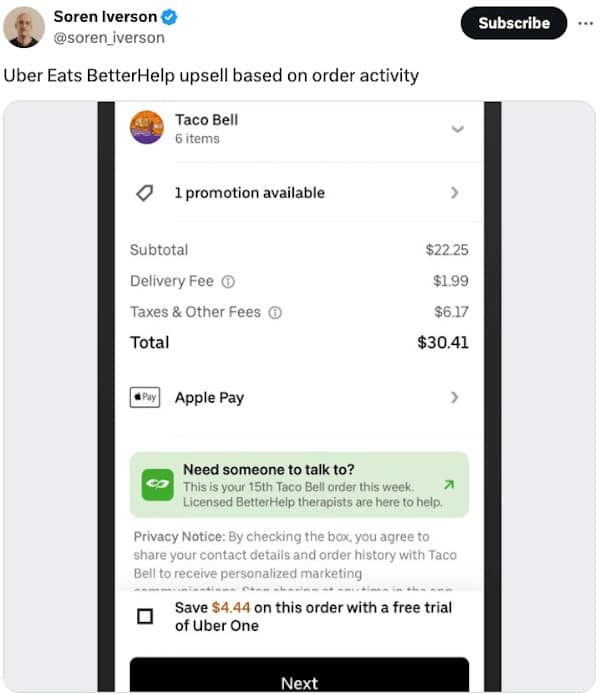Open the three-dot more options menu
Screen dimensions: 600x694
pos(585,23)
